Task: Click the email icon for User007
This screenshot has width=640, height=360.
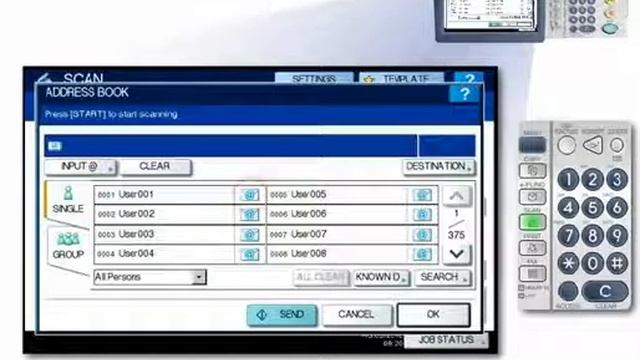Action: [x=422, y=234]
